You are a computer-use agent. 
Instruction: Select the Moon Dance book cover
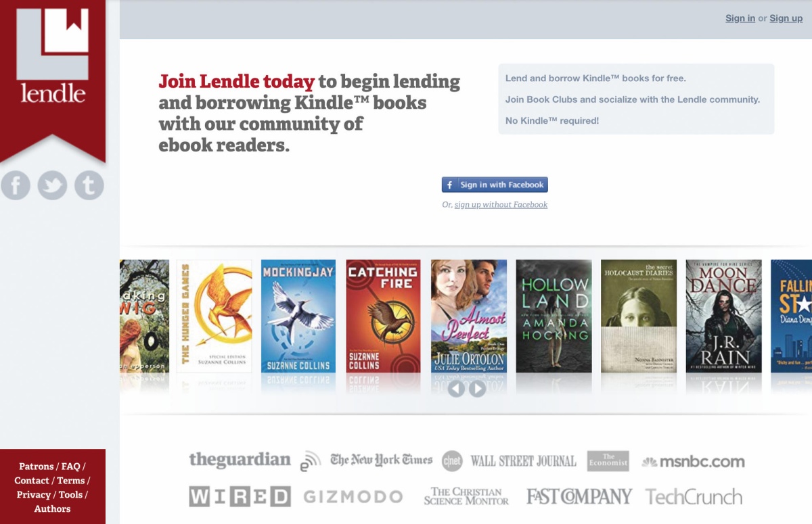pyautogui.click(x=723, y=316)
